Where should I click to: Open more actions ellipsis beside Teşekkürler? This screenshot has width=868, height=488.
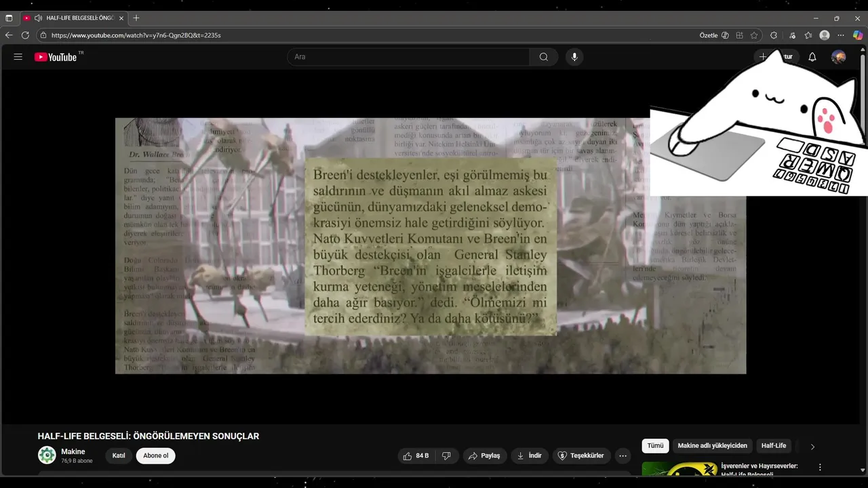tap(623, 455)
